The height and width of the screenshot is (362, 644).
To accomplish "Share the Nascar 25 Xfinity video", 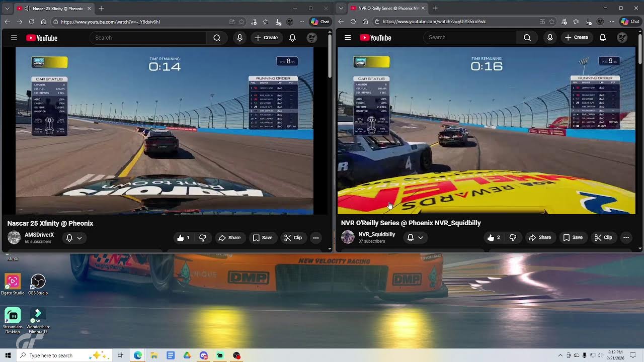I will click(229, 238).
